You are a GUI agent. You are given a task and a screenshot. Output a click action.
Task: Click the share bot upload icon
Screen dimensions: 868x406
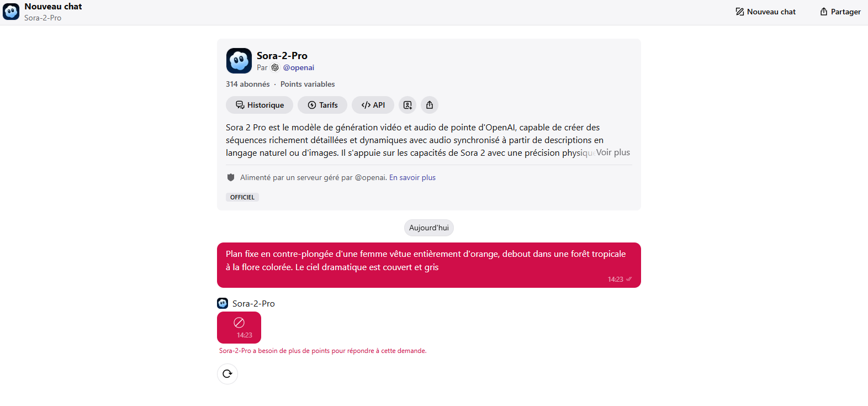[430, 105]
